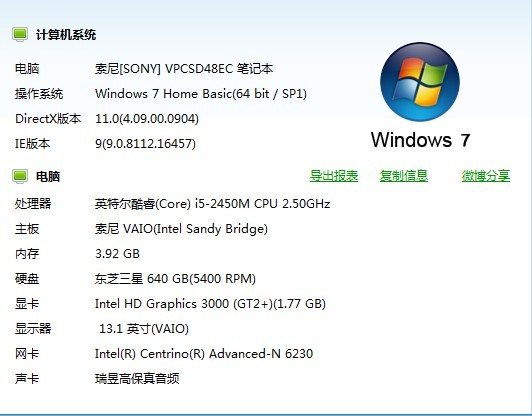Select the 主板 Sony VAIO Sandy Bridge entry
This screenshot has height=416, width=532.
[x=181, y=229]
